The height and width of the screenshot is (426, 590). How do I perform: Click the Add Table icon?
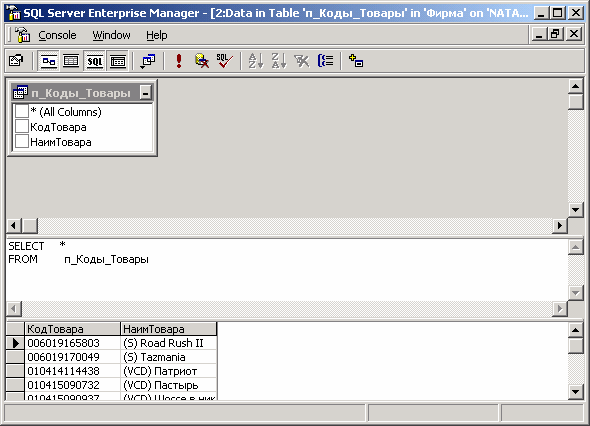pyautogui.click(x=356, y=61)
